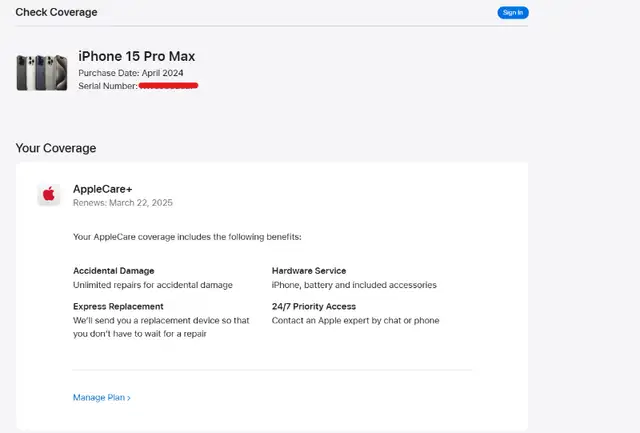Click the Check Coverage page title
This screenshot has width=640, height=433.
pyautogui.click(x=56, y=12)
